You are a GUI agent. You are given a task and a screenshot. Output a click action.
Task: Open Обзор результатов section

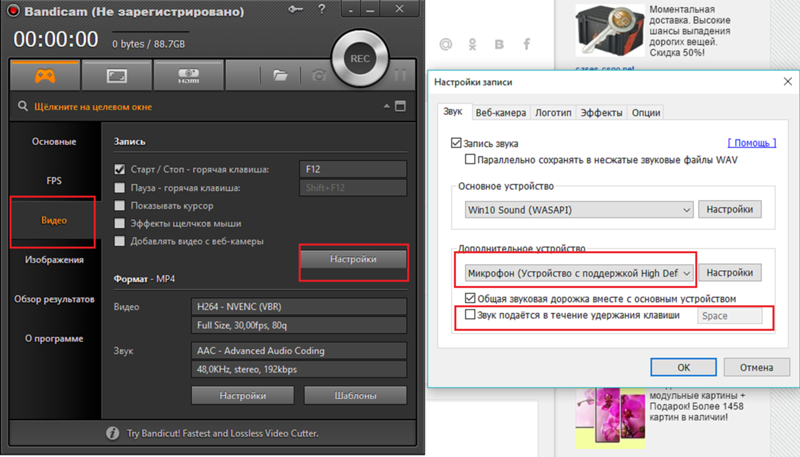[54, 299]
